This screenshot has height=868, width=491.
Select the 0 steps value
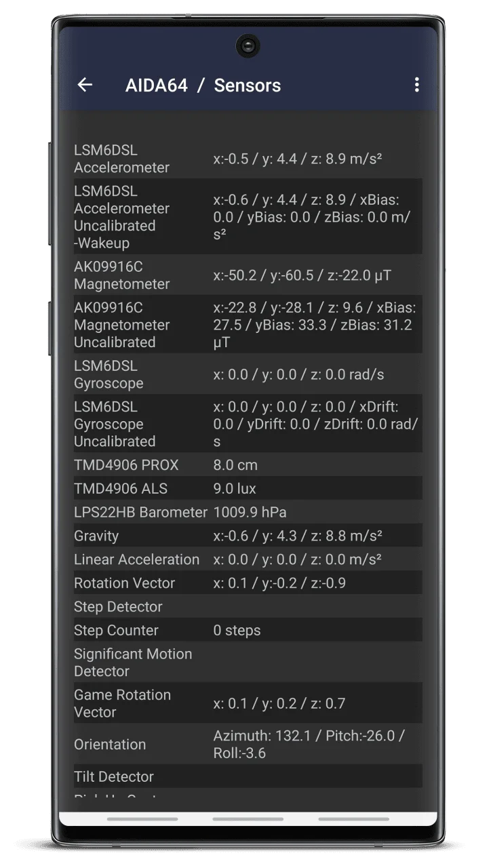(237, 631)
